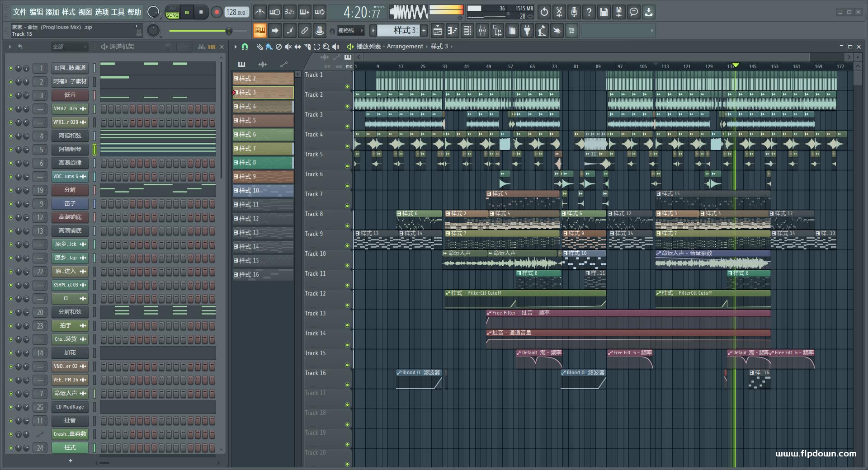Open the plugin picker plug icon
Screen dimensions: 868x470
click(x=527, y=31)
